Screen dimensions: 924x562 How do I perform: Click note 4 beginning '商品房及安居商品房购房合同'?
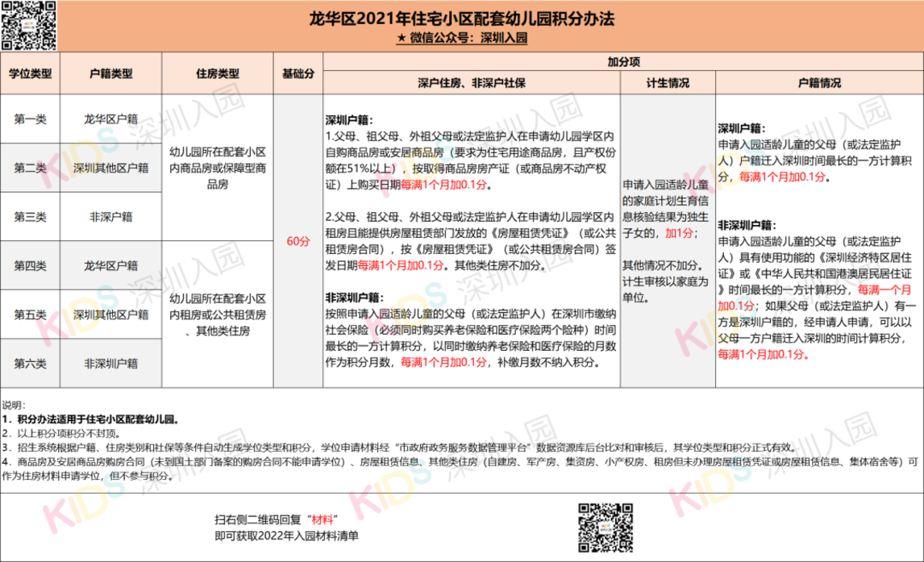pyautogui.click(x=461, y=468)
